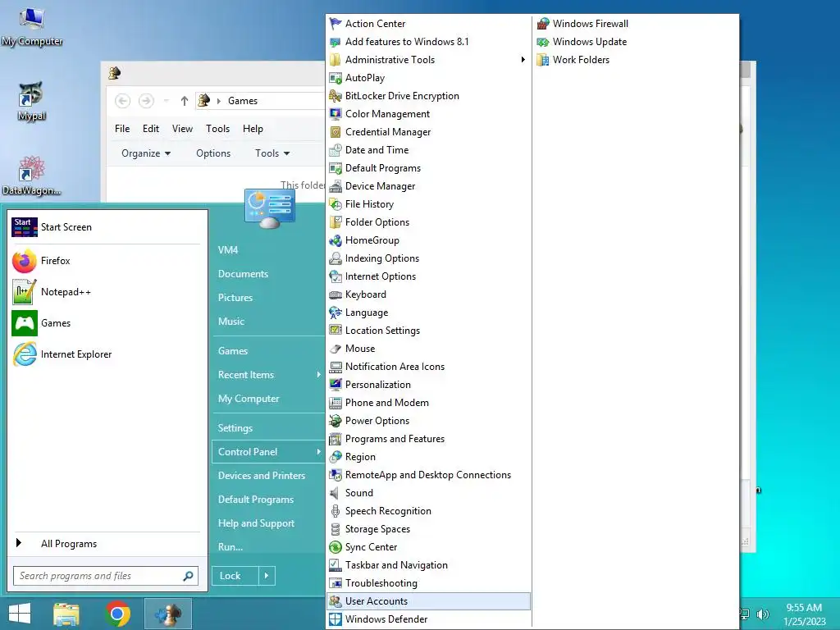The height and width of the screenshot is (630, 840).
Task: Select My Computer desktop icon
Action: pyautogui.click(x=32, y=27)
